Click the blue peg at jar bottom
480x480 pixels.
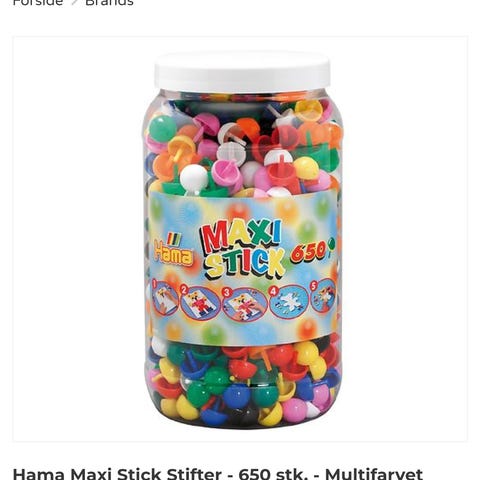[x=236, y=396]
